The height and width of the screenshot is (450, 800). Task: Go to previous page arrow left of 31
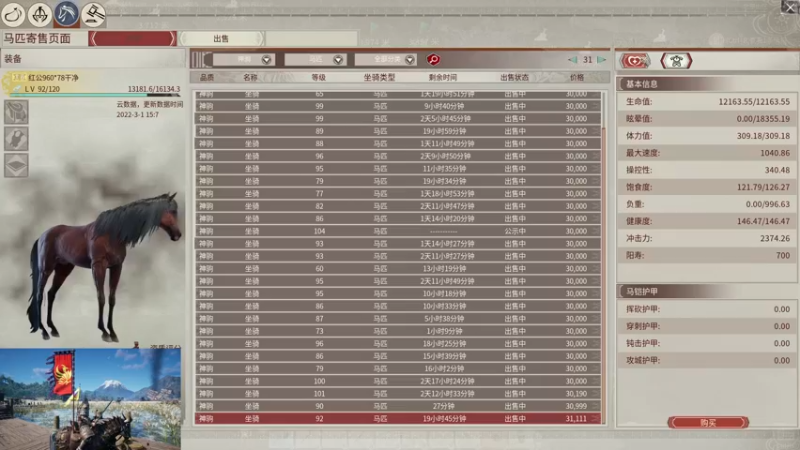(x=572, y=60)
